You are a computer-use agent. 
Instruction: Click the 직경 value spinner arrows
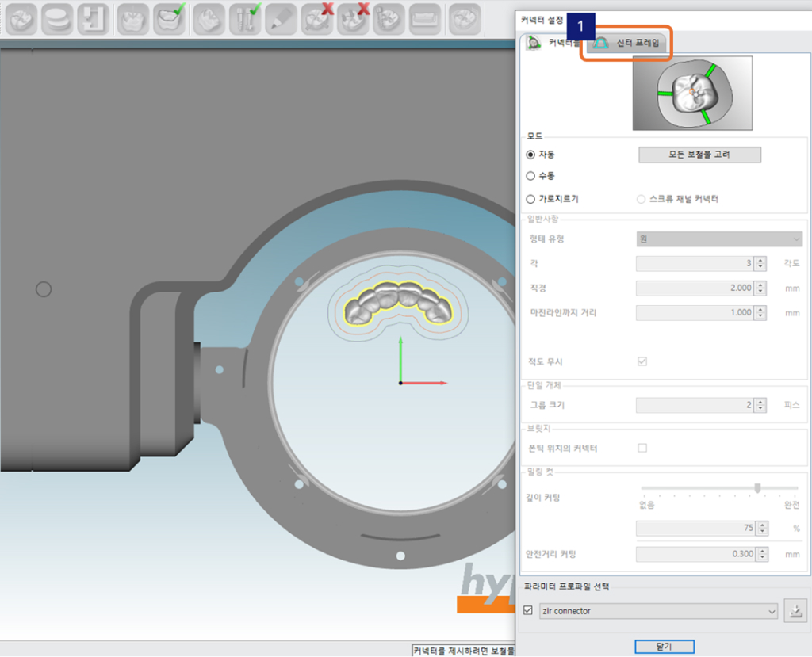pyautogui.click(x=760, y=288)
